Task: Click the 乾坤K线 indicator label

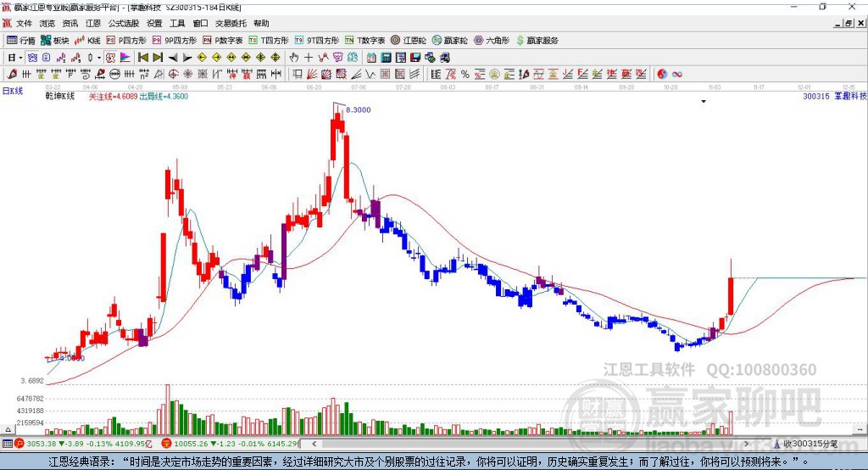Action: point(60,96)
